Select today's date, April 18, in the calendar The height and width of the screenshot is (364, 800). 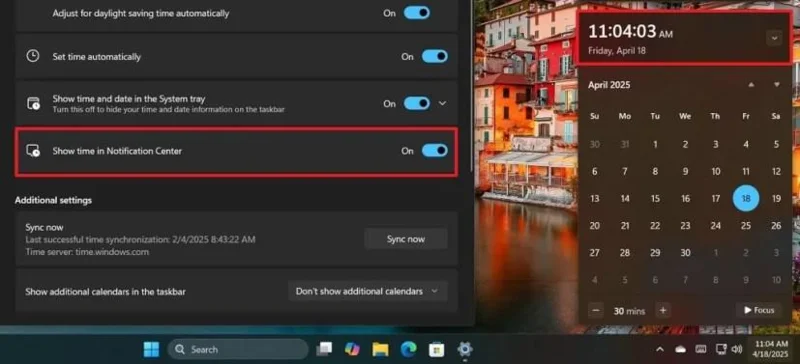coord(746,199)
